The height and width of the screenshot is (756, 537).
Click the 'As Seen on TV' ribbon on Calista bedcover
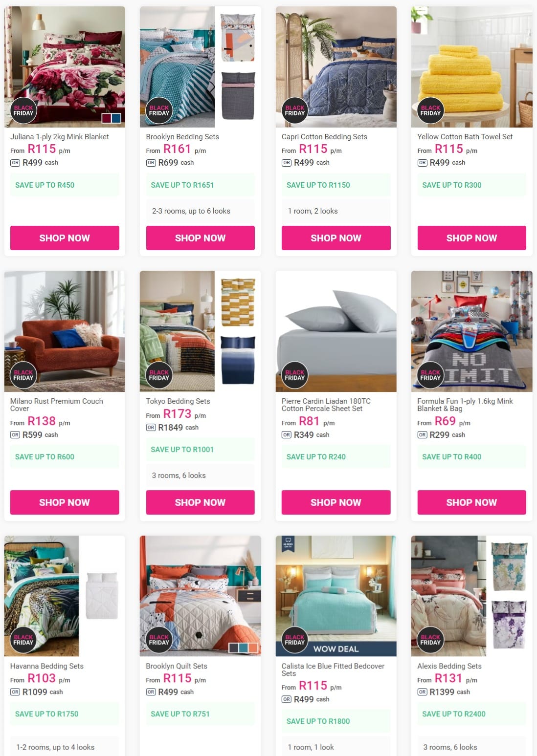pos(288,544)
